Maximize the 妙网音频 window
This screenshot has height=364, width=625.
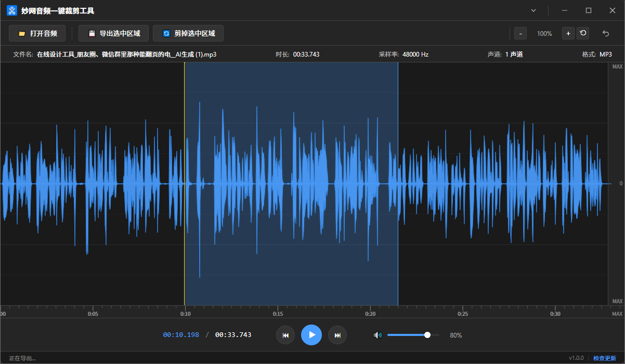click(589, 10)
